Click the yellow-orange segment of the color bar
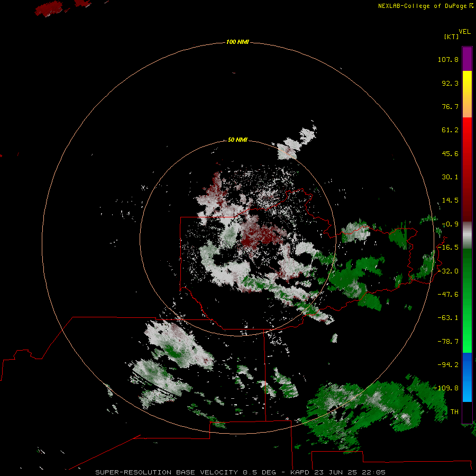This screenshot has height=476, width=476. tap(467, 94)
